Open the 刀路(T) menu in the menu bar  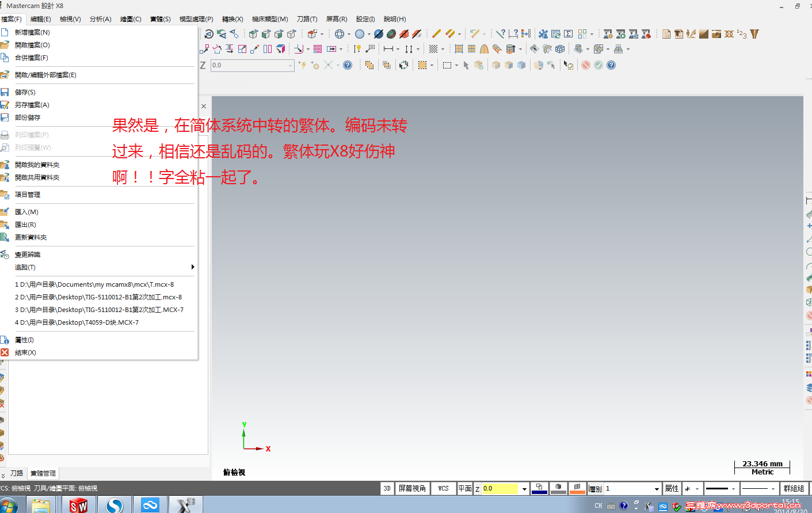pos(307,19)
